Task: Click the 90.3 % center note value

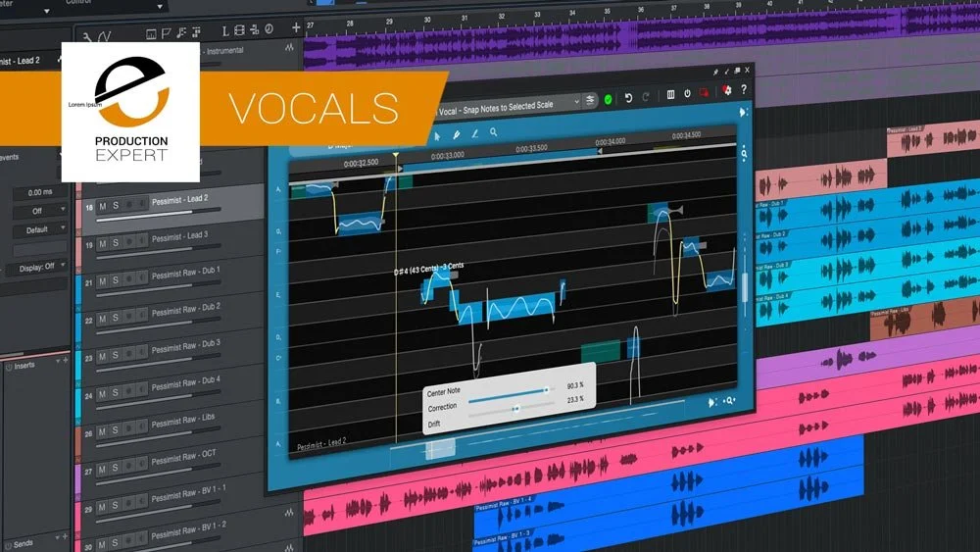Action: 575,385
